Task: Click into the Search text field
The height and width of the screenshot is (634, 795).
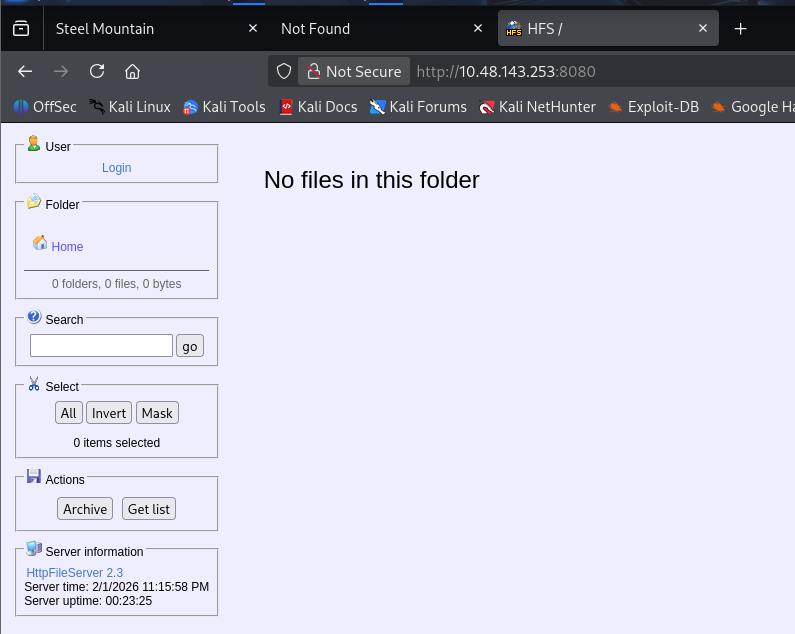Action: [x=101, y=346]
